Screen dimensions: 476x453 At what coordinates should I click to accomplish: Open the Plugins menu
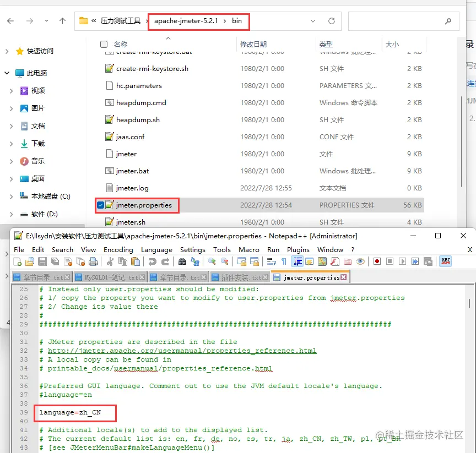pyautogui.click(x=298, y=249)
